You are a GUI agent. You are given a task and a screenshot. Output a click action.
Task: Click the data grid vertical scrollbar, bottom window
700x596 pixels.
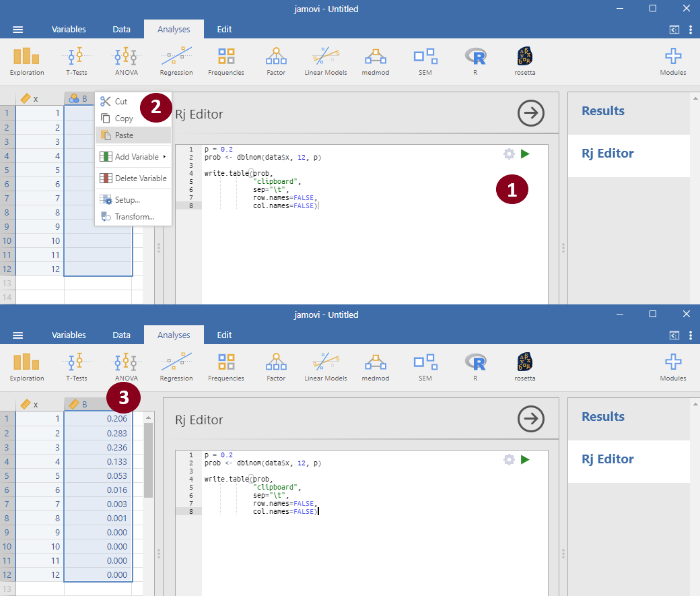(148, 460)
